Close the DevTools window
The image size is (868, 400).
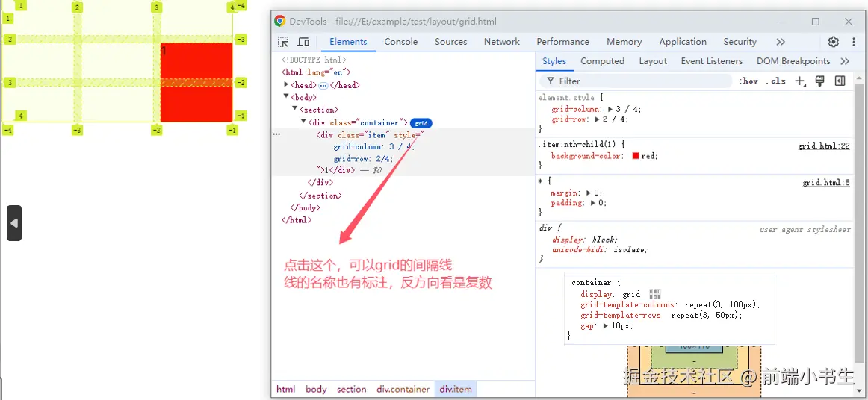click(849, 22)
